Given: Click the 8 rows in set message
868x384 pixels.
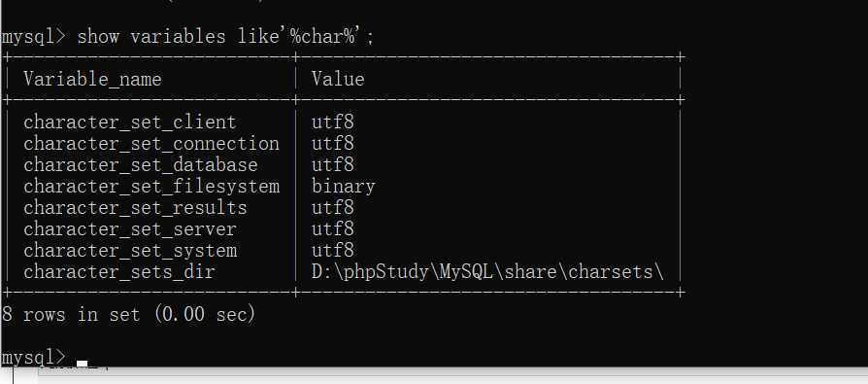Looking at the screenshot, I should (128, 315).
